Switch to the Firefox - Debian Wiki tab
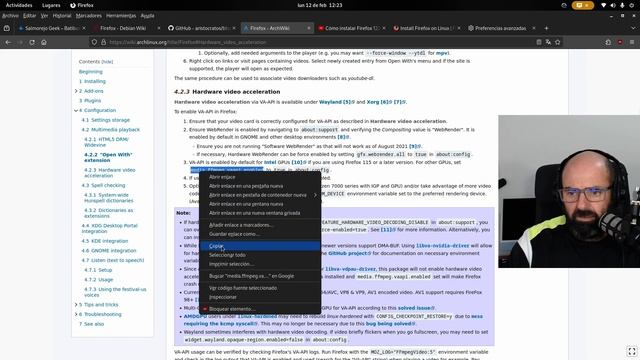640x360 pixels. click(x=123, y=28)
